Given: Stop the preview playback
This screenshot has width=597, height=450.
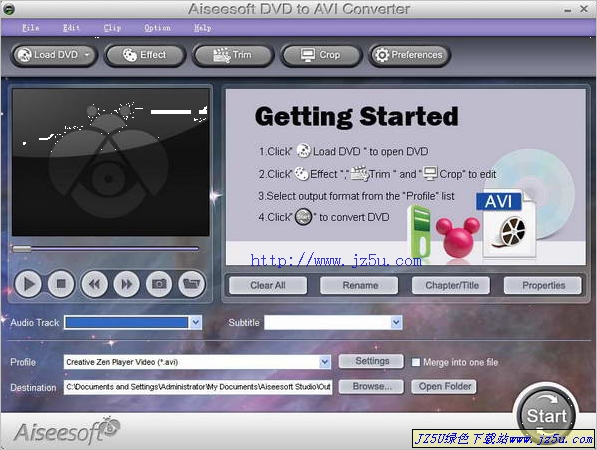Looking at the screenshot, I should [x=61, y=284].
